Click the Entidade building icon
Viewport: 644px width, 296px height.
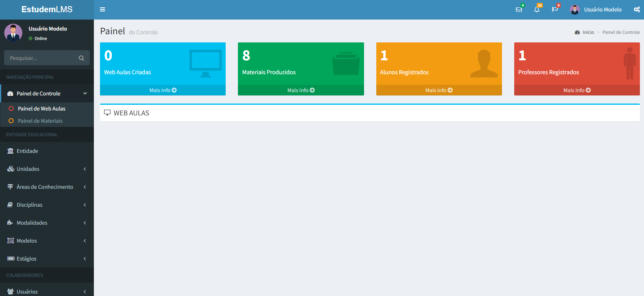click(x=10, y=151)
